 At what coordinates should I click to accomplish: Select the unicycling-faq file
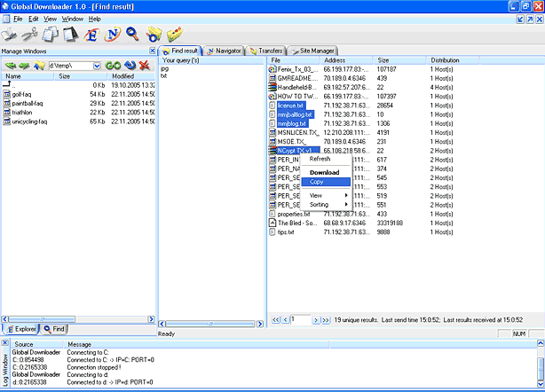pos(29,122)
